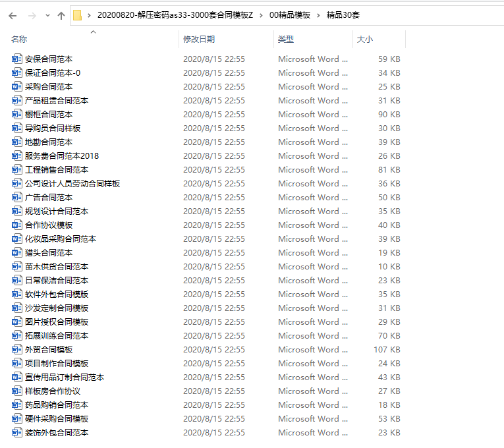Select Word icon of 日常保洁合同范本
Viewport: 504px width, 448px height.
[16, 280]
